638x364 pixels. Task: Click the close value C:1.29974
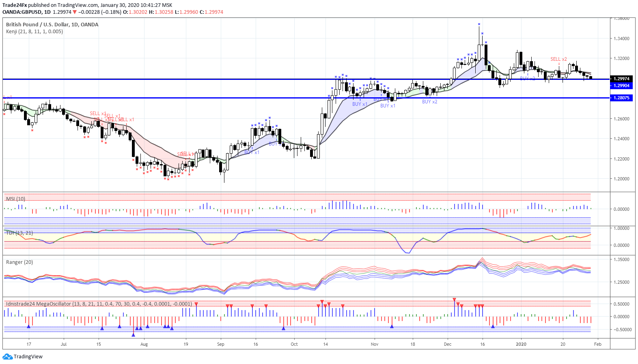pyautogui.click(x=211, y=12)
